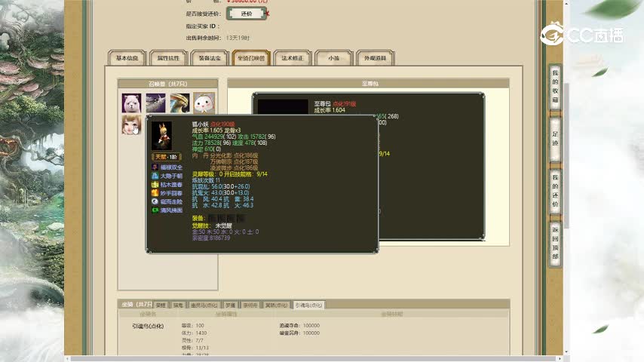This screenshot has height=362, width=644.
Task: Click the 亲密度:8186739 text
Action: pyautogui.click(x=211, y=238)
